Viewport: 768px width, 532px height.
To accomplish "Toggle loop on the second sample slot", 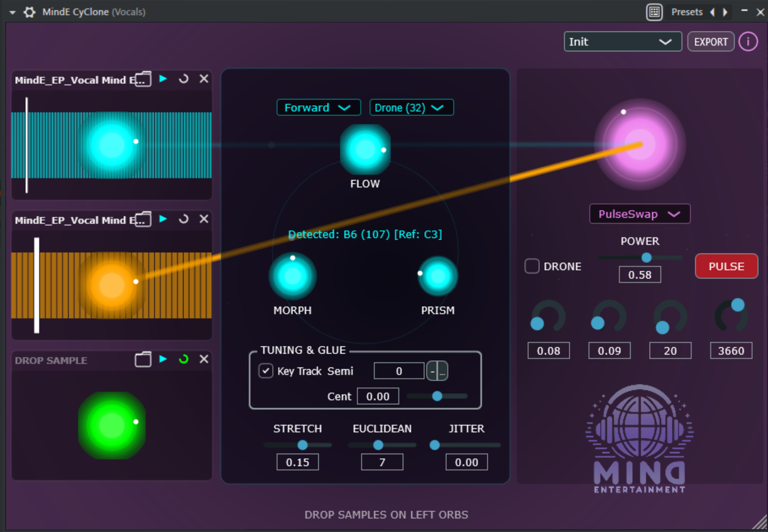I will 184,219.
